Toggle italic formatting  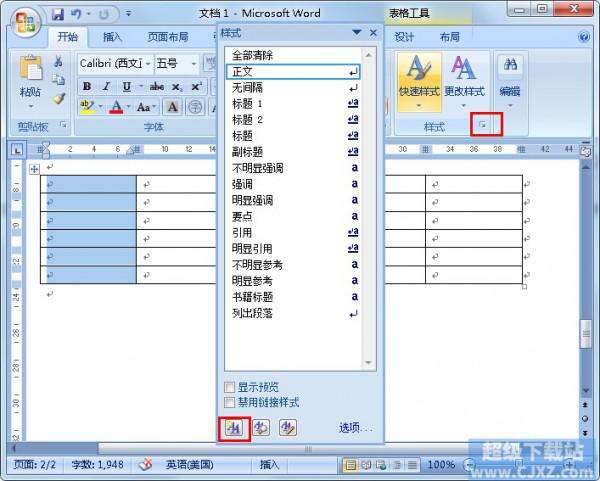pyautogui.click(x=106, y=86)
